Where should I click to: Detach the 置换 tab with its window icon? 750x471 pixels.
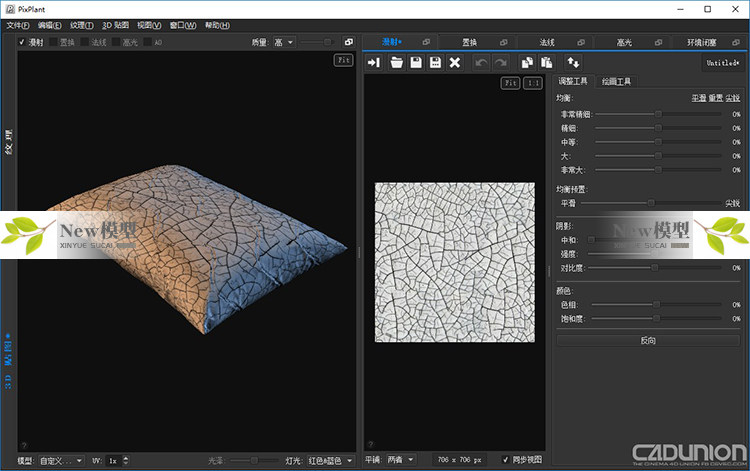(x=504, y=42)
